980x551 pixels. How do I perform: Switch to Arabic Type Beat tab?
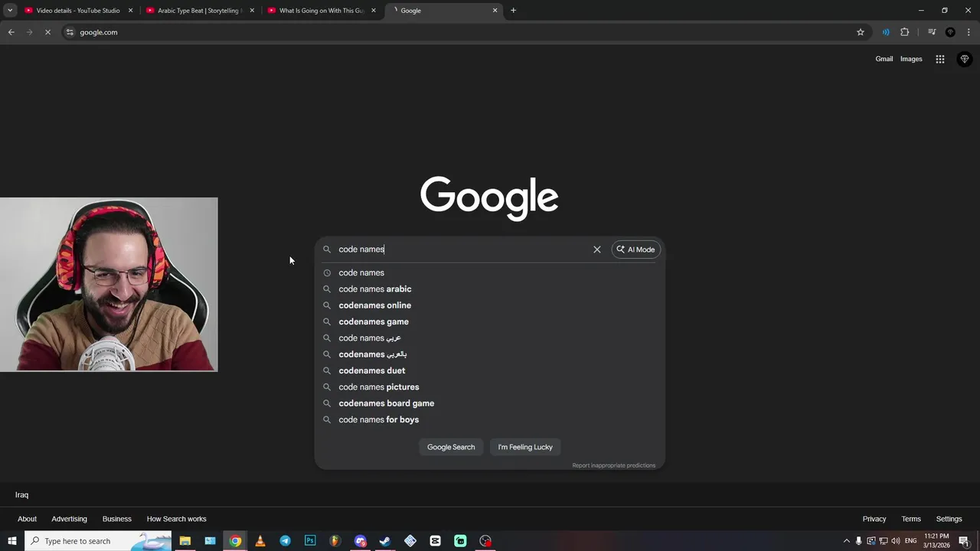tap(199, 11)
